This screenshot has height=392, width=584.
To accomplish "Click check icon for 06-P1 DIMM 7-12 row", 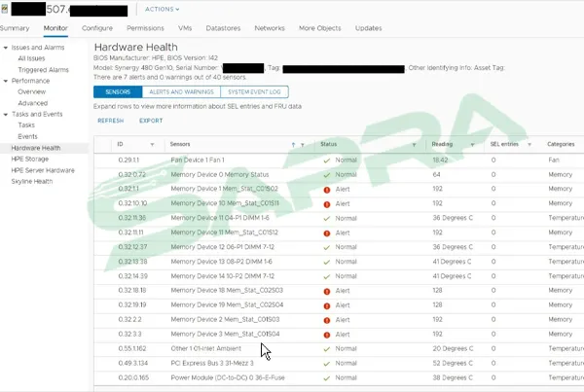I will [x=327, y=248].
